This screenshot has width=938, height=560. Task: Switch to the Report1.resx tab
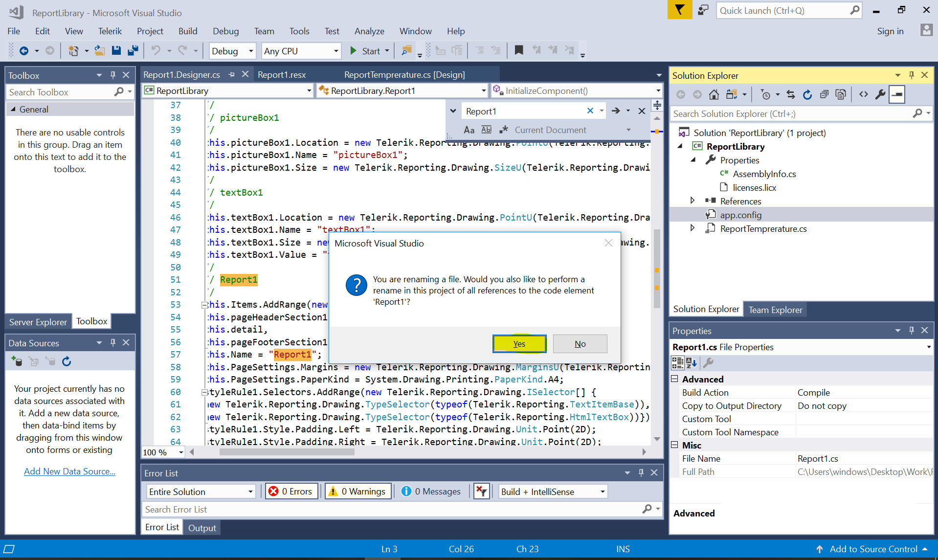[x=282, y=75]
